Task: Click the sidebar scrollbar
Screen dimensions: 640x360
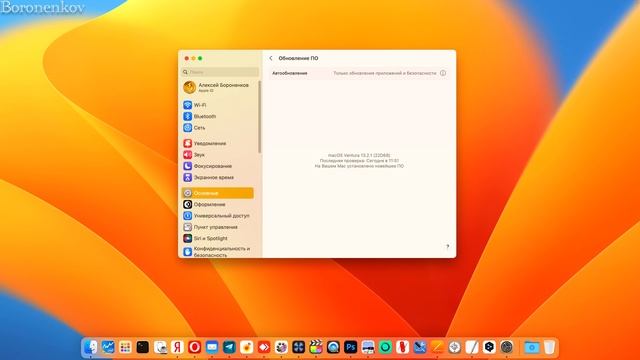Action: (260, 117)
